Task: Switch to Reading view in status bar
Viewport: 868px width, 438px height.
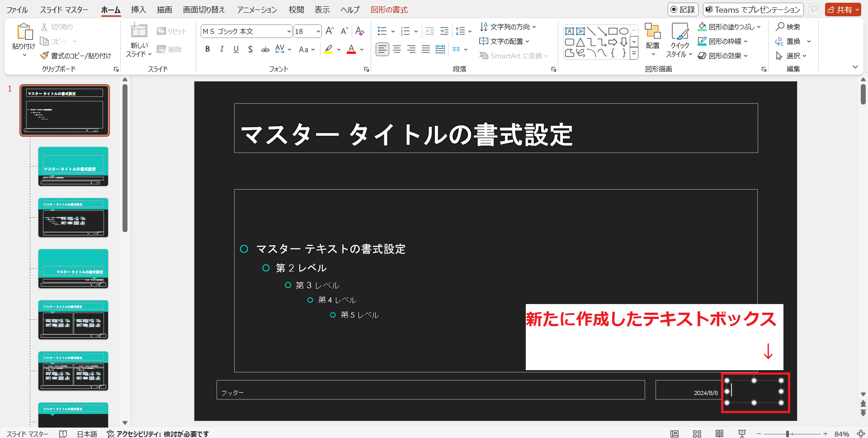Action: pyautogui.click(x=719, y=433)
